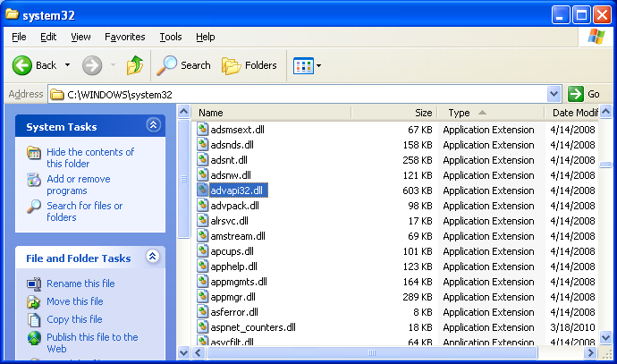Click the task pane scrollbar thumb
Screen dimensions: 617x364
[x=184, y=179]
